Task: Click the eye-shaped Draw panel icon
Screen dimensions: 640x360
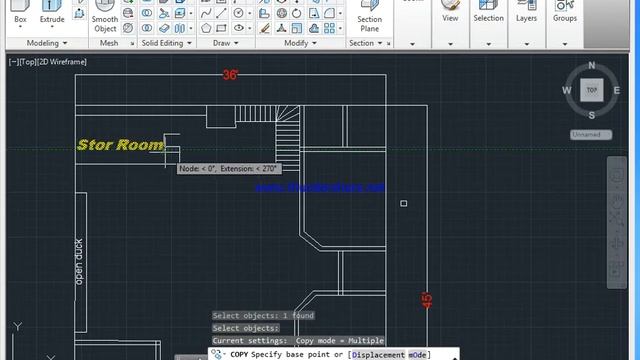Action: tap(238, 28)
